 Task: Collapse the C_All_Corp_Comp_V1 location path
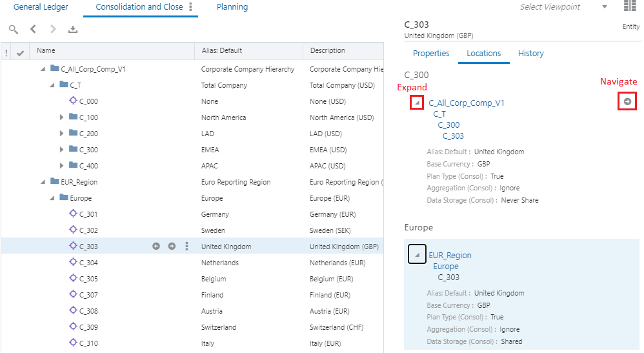click(x=417, y=103)
